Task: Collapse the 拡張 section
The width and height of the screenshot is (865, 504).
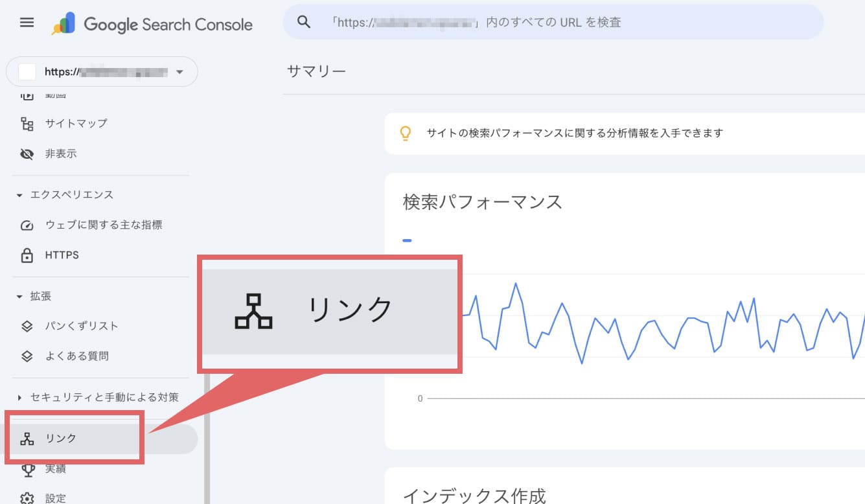Action: pos(19,296)
